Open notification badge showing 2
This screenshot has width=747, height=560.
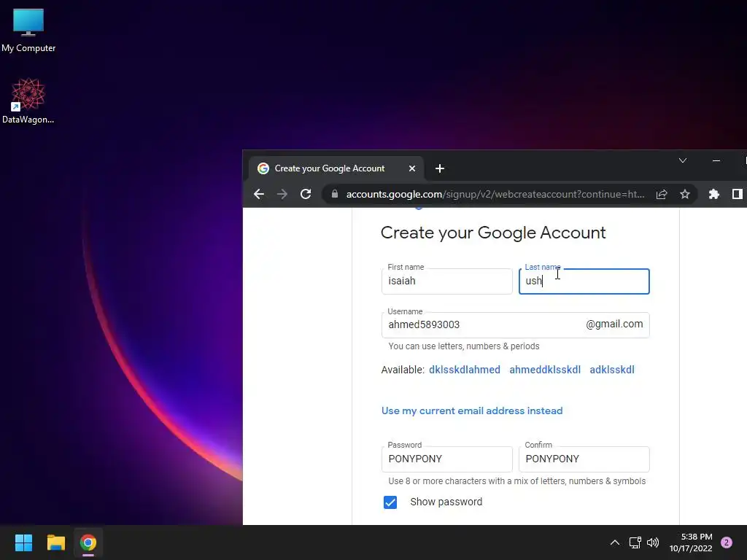point(727,542)
